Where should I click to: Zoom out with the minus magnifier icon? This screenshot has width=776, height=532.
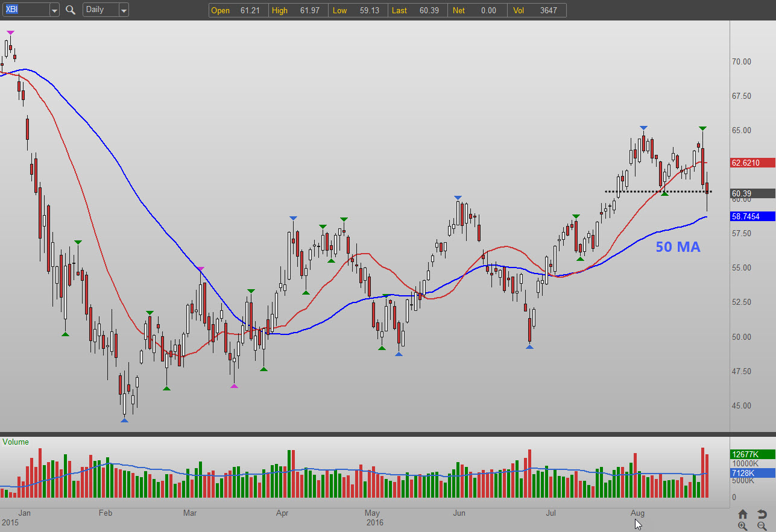click(x=762, y=526)
